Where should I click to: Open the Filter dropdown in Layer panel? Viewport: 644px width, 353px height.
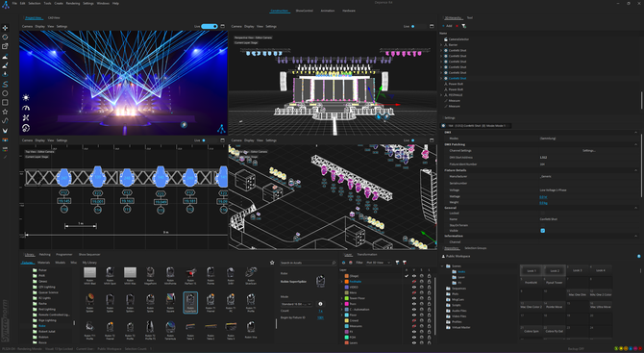tap(379, 263)
